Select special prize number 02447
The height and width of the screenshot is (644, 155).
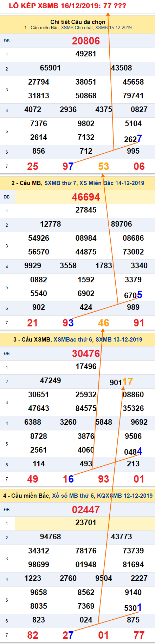tap(86, 510)
